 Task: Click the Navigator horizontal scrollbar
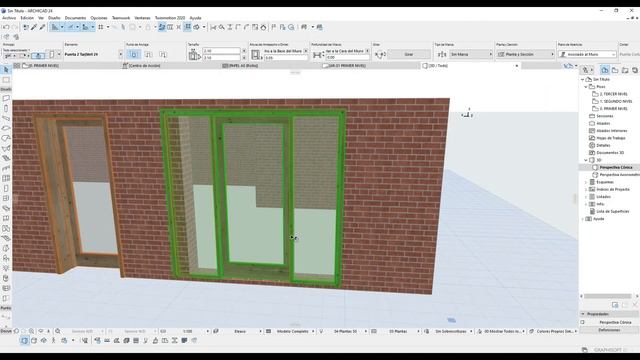[x=608, y=296]
